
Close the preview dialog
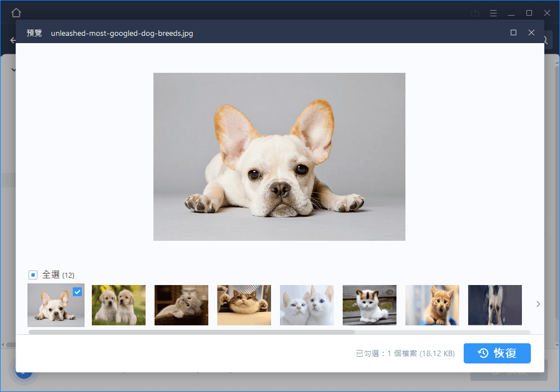coord(531,33)
